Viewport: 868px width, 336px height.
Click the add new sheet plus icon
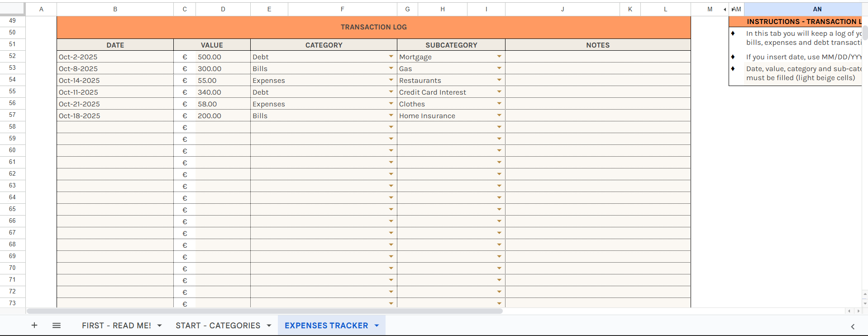tap(34, 325)
